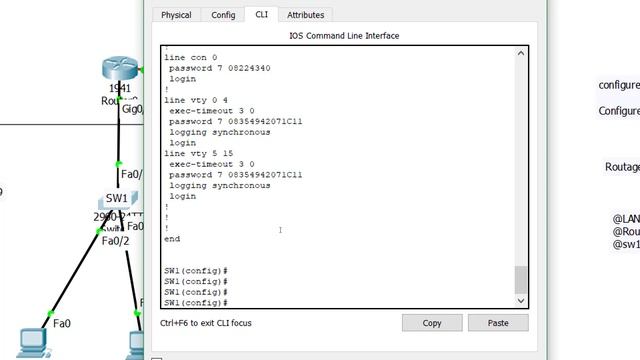The height and width of the screenshot is (360, 640).
Task: Open the Attributes tab
Action: click(305, 15)
